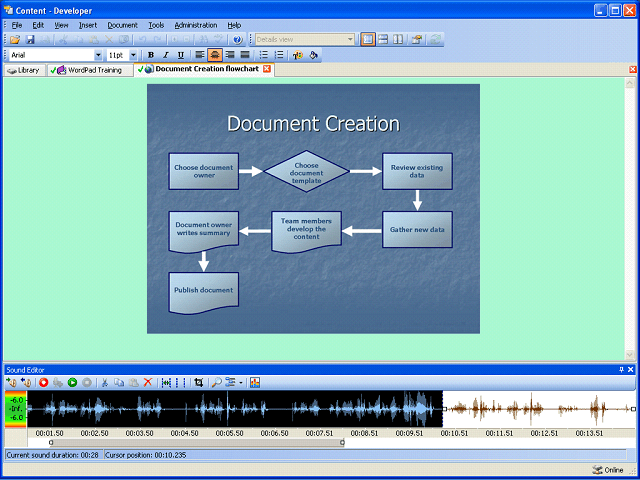This screenshot has height=480, width=640.
Task: Click the Cursor position status field
Action: pyautogui.click(x=365, y=455)
